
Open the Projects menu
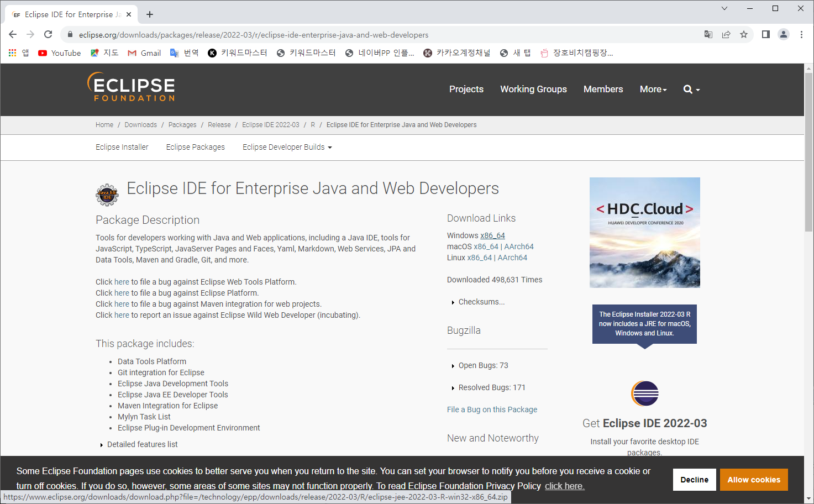[466, 89]
